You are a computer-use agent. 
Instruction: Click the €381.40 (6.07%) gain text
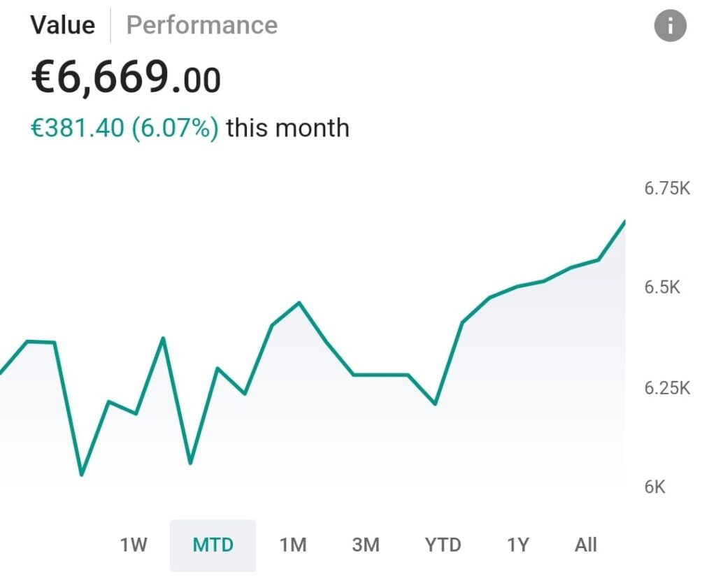[124, 128]
